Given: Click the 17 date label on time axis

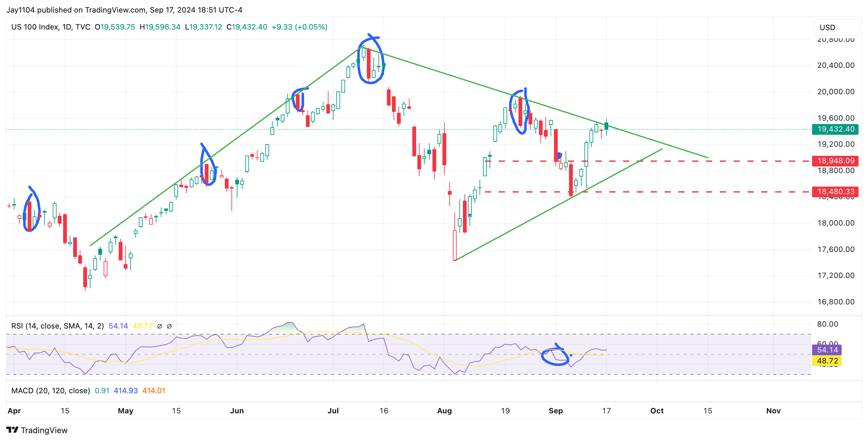Looking at the screenshot, I should point(606,411).
